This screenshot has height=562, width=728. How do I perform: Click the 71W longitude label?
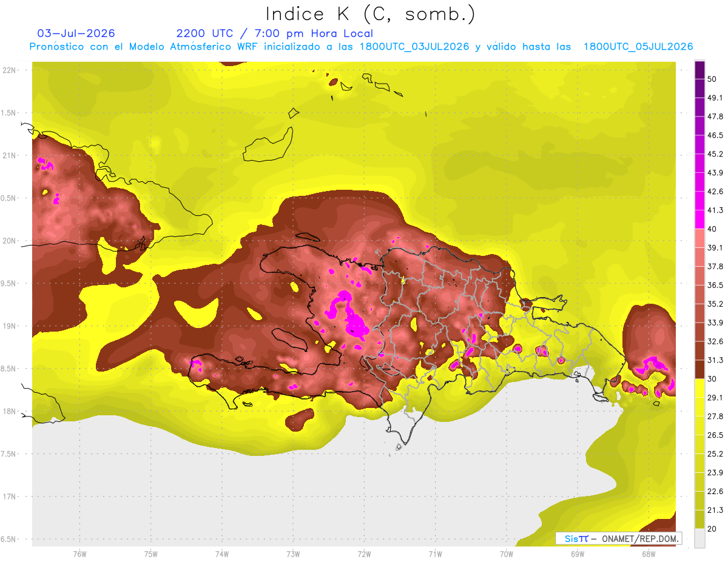pos(435,554)
